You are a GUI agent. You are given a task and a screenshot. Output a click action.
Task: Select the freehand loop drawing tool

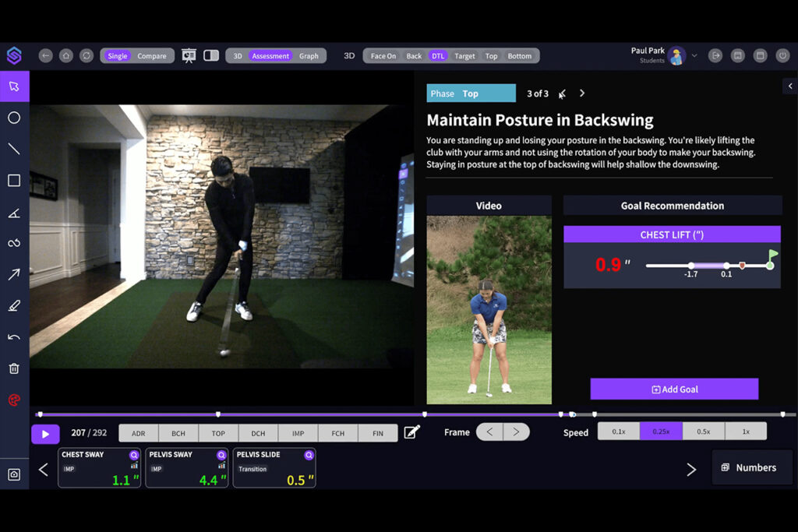coord(14,243)
